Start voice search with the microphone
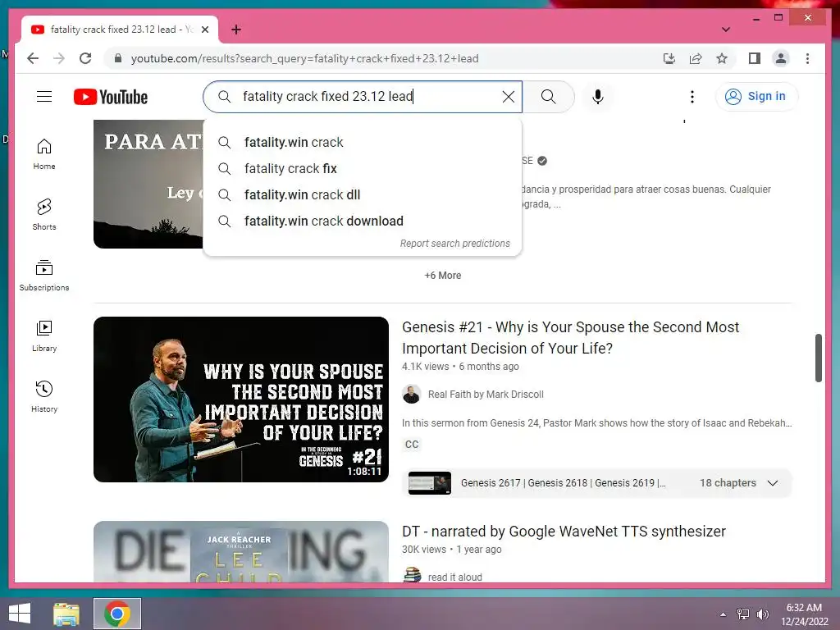The height and width of the screenshot is (630, 840). pos(598,97)
